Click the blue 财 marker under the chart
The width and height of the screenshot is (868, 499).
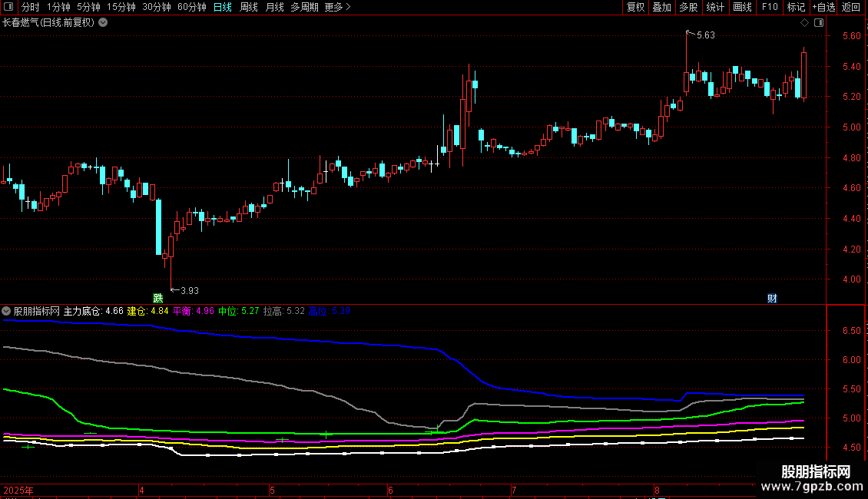click(x=772, y=298)
